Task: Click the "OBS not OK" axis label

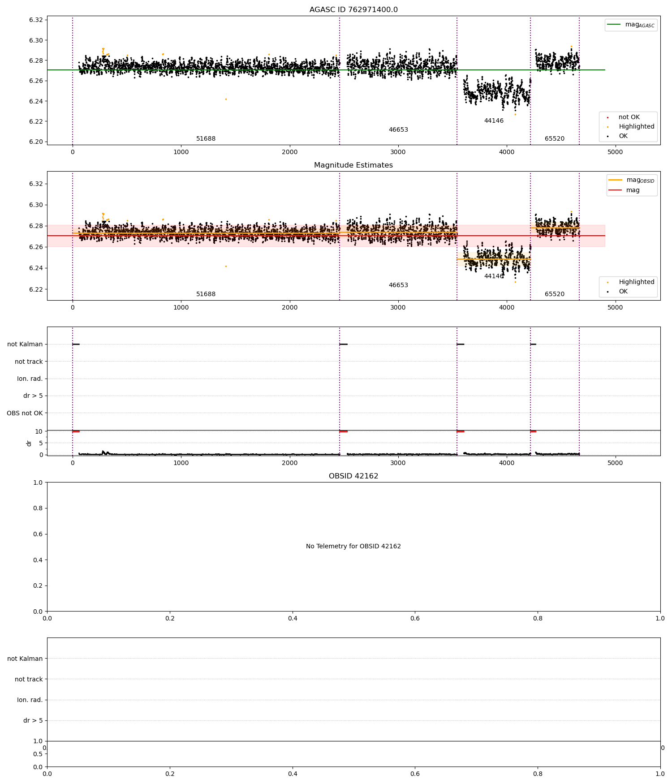Action: [25, 414]
